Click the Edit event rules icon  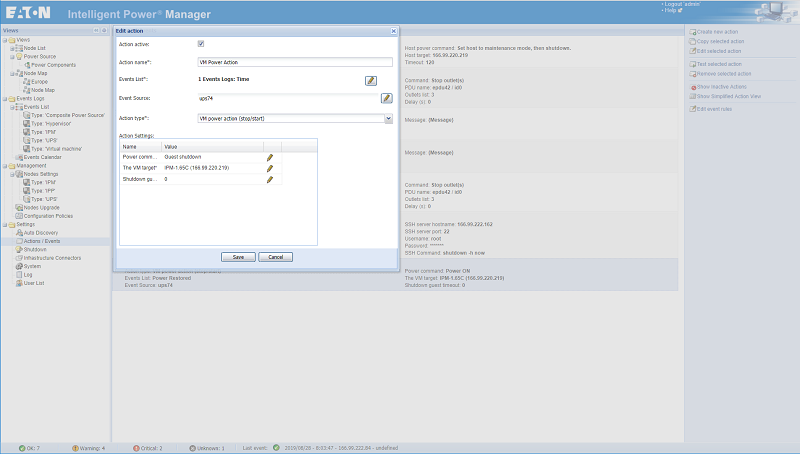click(692, 109)
